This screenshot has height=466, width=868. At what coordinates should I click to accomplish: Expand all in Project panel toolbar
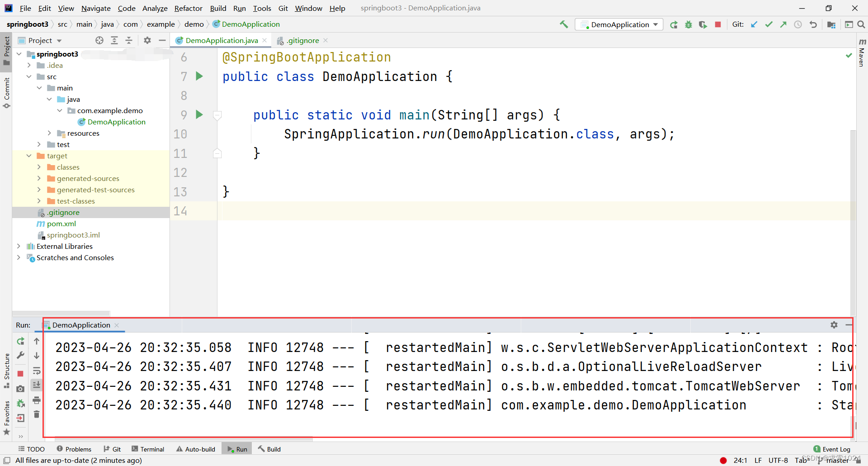tap(114, 40)
